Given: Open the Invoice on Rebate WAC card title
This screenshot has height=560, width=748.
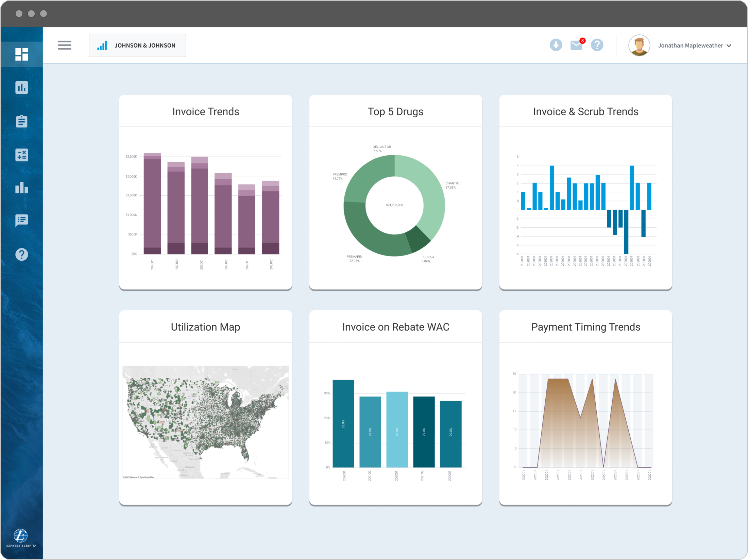Looking at the screenshot, I should tap(395, 327).
